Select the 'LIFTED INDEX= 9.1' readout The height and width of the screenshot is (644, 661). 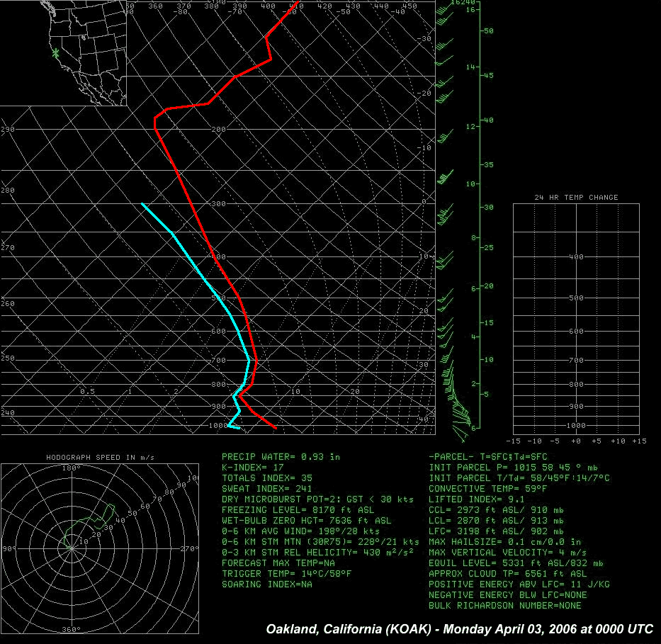tap(476, 499)
